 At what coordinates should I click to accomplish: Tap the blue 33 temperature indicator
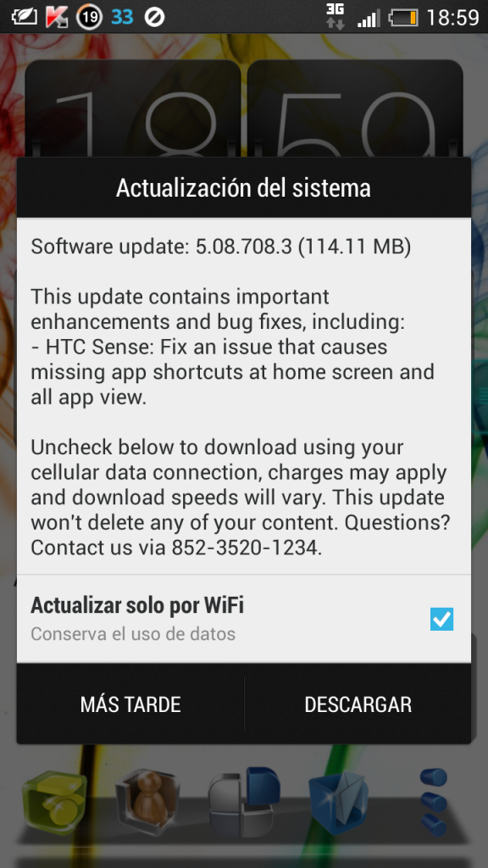click(x=122, y=18)
